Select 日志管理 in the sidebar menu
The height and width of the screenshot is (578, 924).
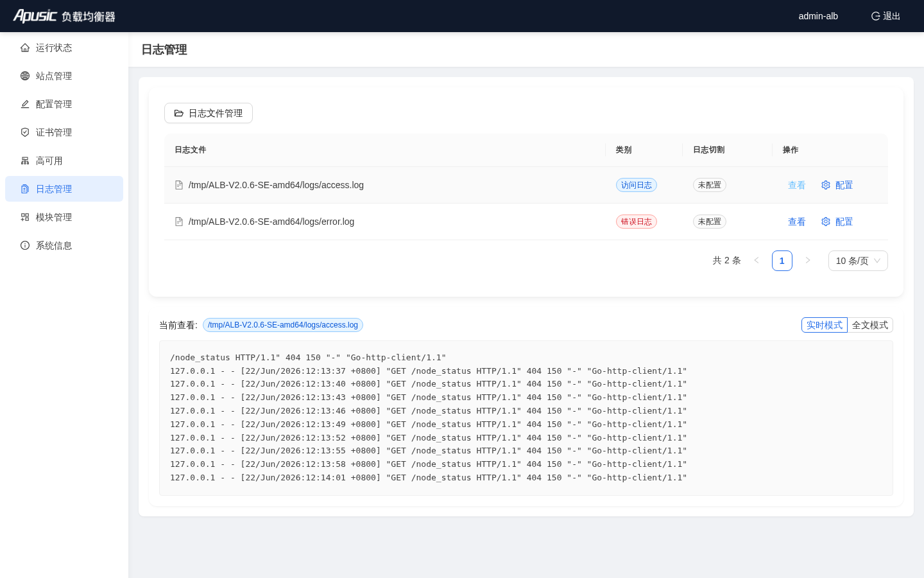[64, 189]
